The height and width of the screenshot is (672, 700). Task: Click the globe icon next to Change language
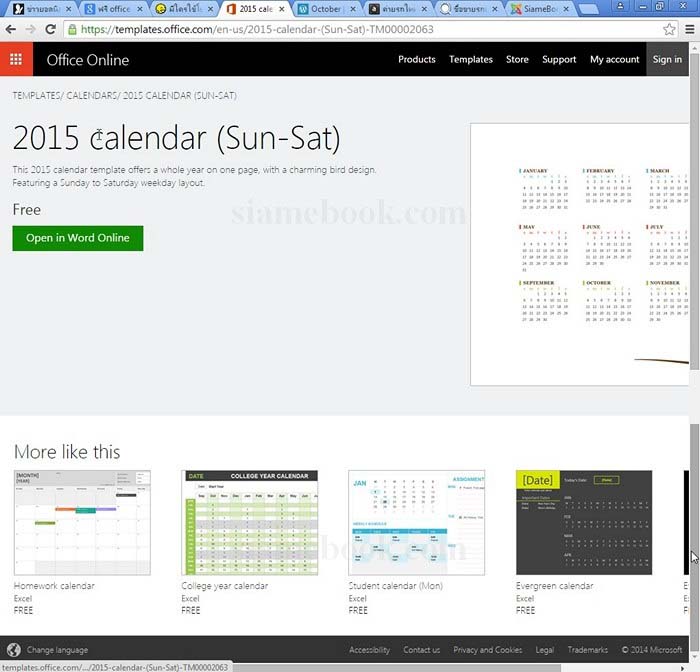(14, 650)
